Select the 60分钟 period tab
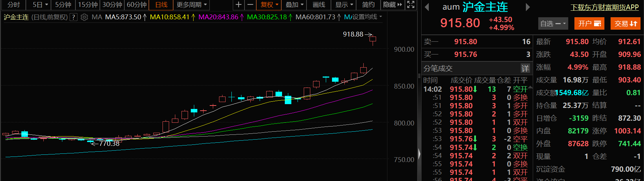644x181 pixels. 137,5
